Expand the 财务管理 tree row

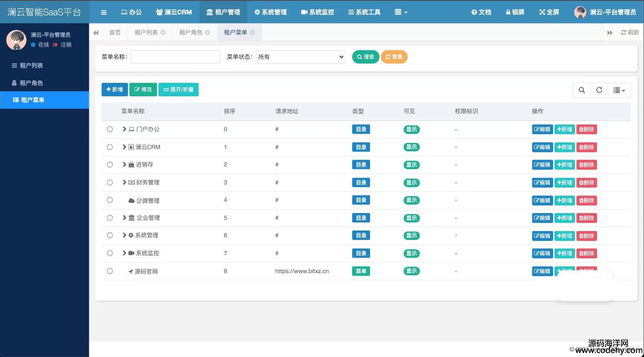(124, 182)
